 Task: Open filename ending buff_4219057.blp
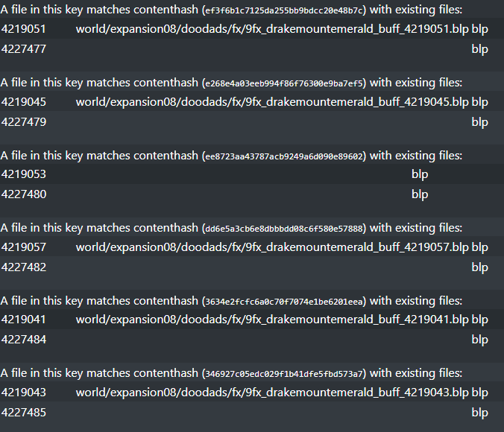tap(272, 247)
